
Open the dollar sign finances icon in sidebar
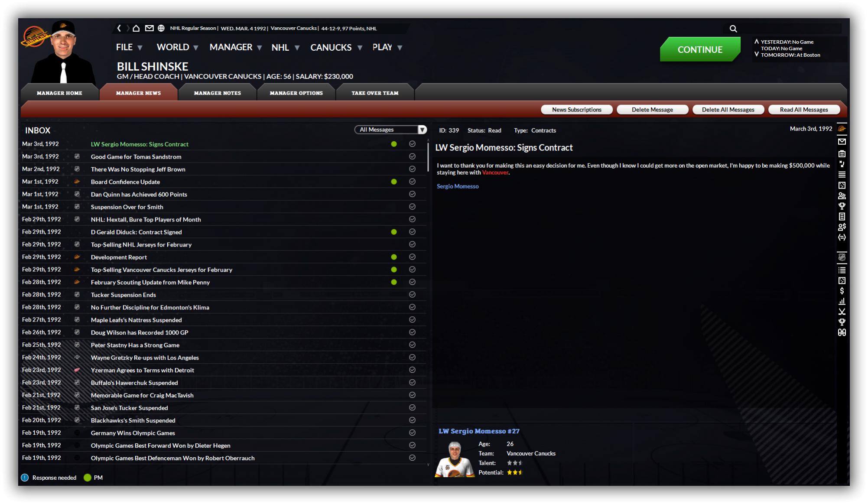842,291
